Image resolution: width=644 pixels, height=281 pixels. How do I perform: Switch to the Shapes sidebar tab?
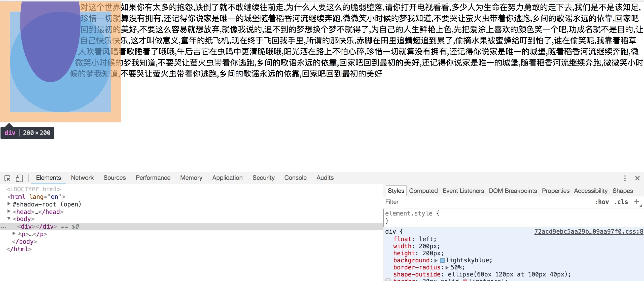click(x=622, y=191)
